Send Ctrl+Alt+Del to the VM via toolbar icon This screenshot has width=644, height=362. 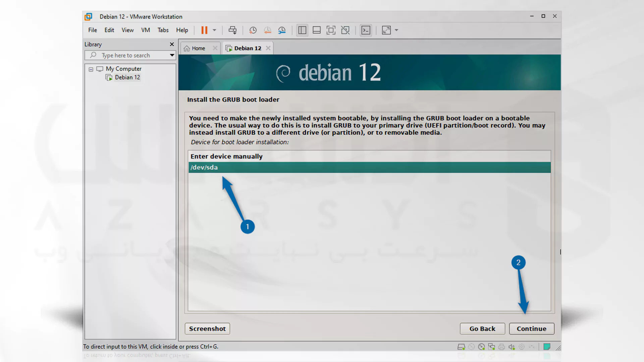[232, 30]
